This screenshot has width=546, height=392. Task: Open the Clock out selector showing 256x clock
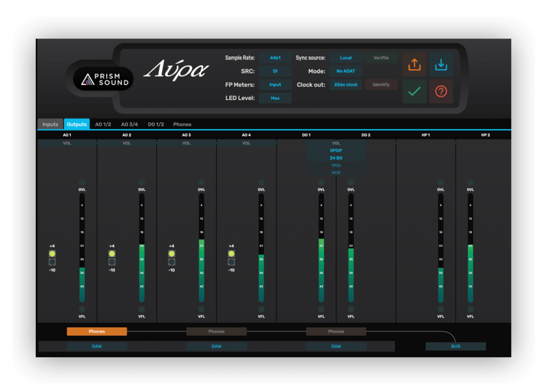coord(346,84)
